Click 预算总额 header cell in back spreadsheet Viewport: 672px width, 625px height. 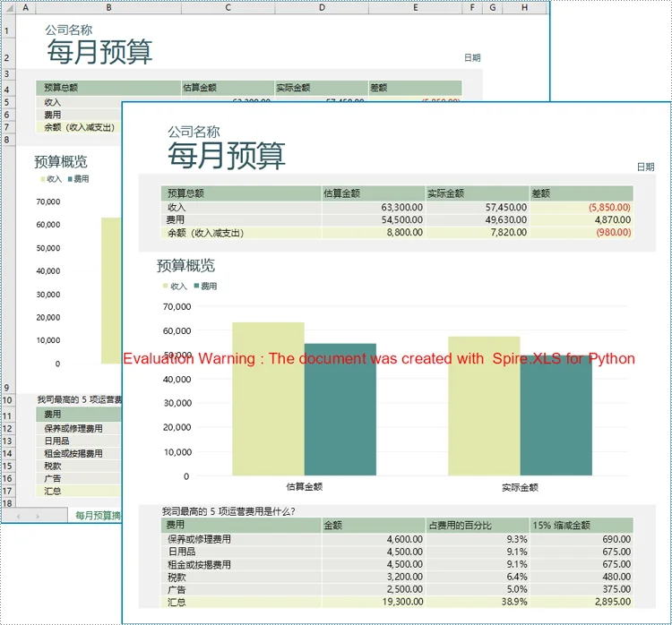coord(108,88)
